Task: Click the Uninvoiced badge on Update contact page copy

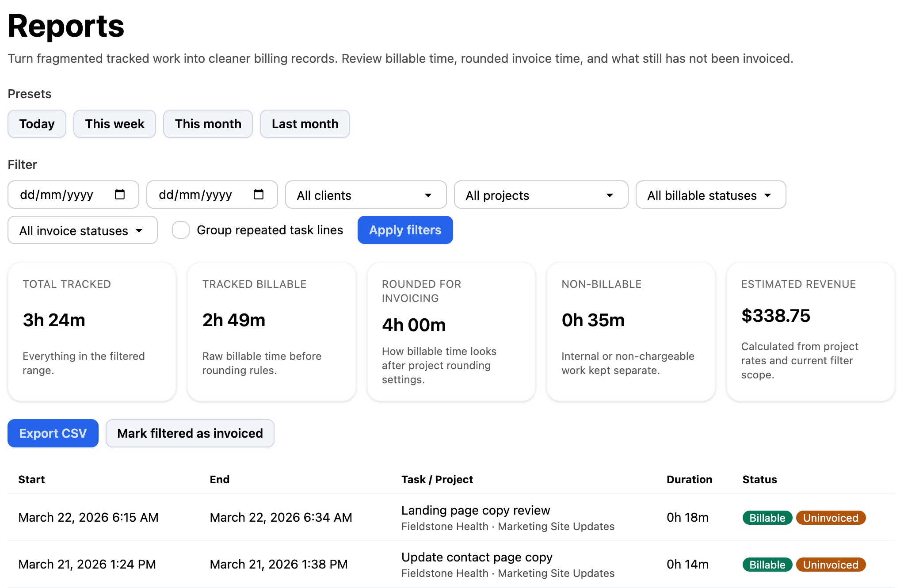Action: click(x=831, y=564)
